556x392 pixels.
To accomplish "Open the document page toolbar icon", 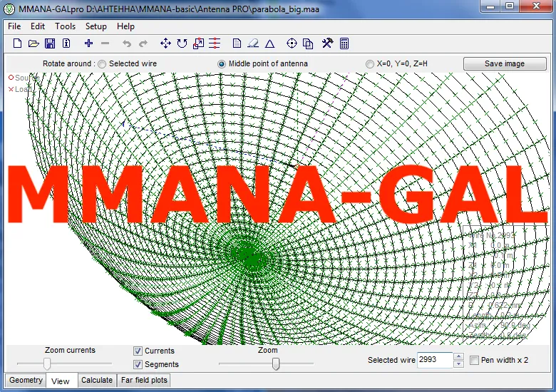I will 237,43.
